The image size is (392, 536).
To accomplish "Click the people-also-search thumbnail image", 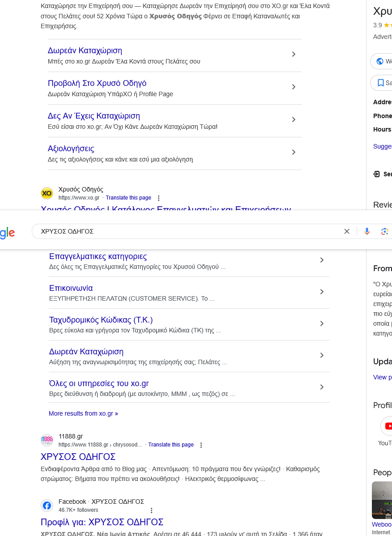I will click(x=382, y=500).
